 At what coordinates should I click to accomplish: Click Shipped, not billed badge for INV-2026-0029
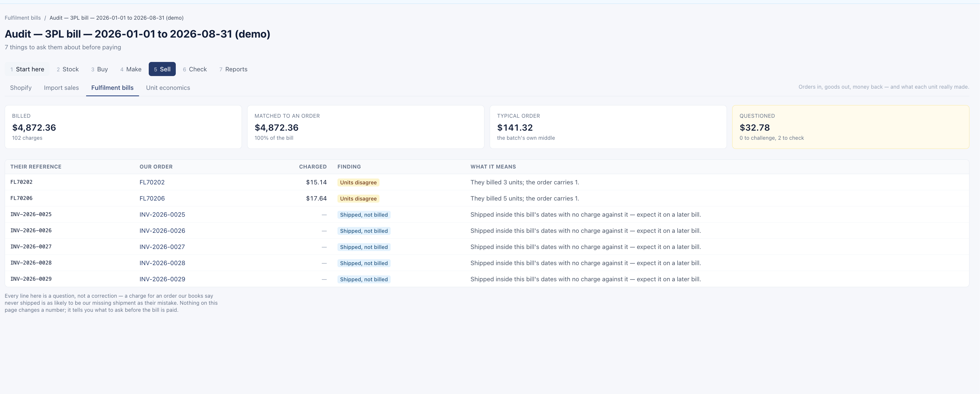point(364,279)
